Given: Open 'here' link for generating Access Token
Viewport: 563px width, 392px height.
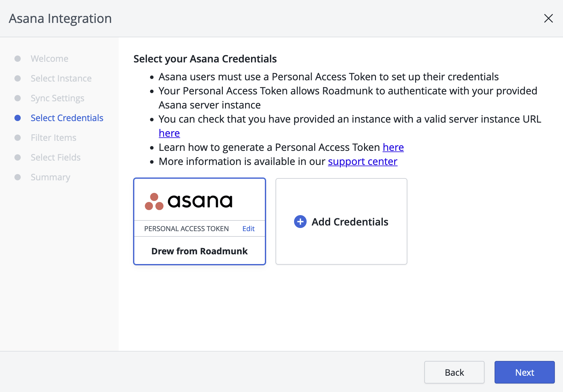Looking at the screenshot, I should [x=393, y=147].
